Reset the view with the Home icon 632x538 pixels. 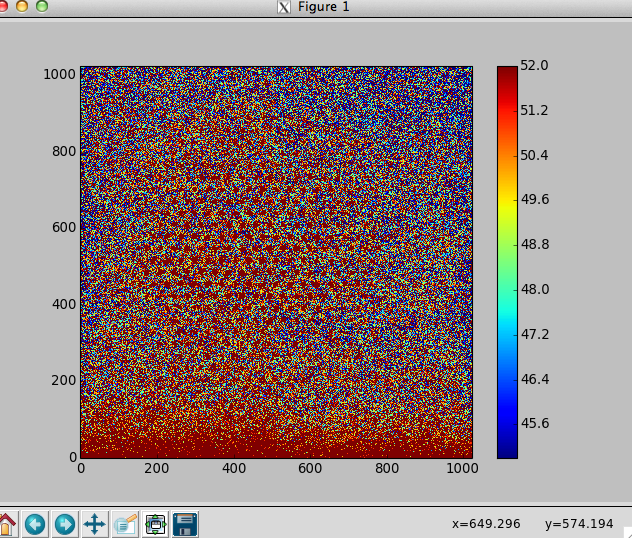click(7, 524)
